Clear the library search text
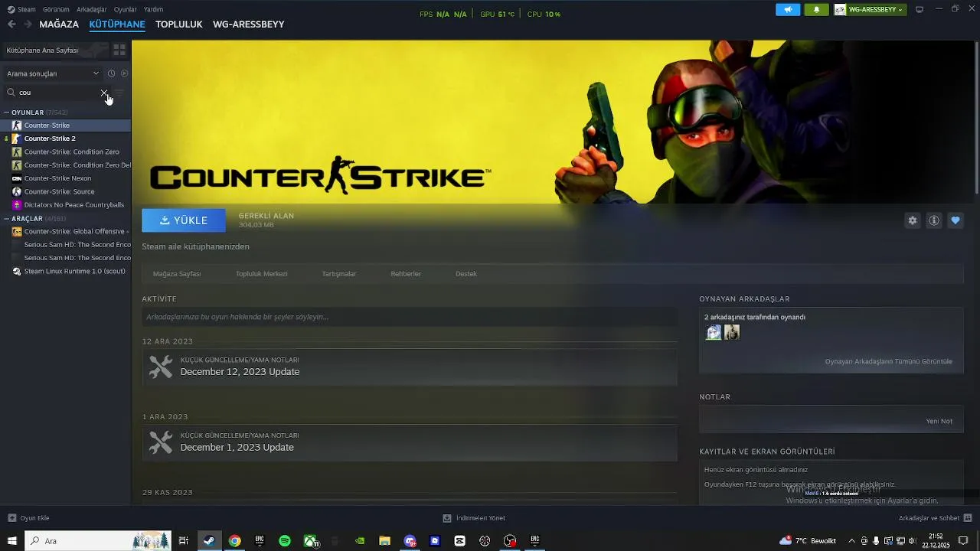This screenshot has width=980, height=551. [104, 93]
